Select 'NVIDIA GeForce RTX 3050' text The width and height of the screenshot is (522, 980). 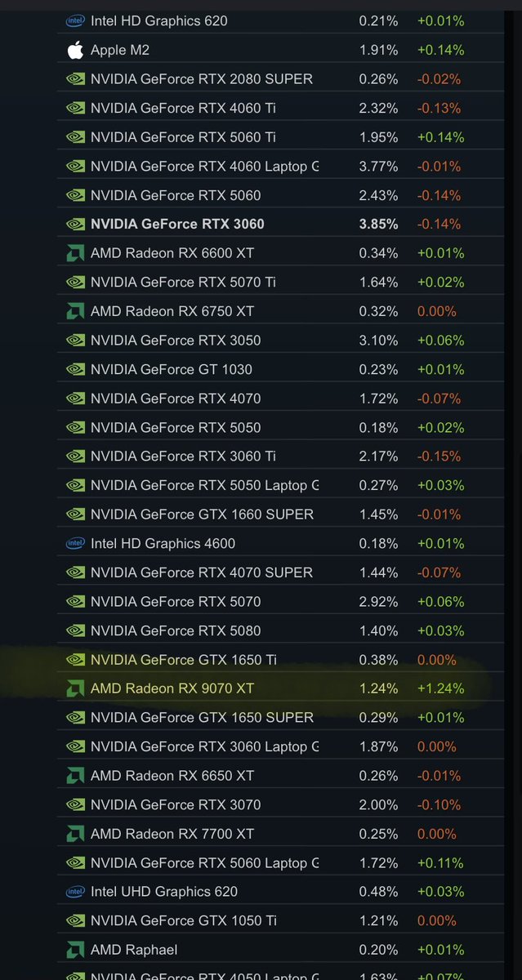(176, 341)
